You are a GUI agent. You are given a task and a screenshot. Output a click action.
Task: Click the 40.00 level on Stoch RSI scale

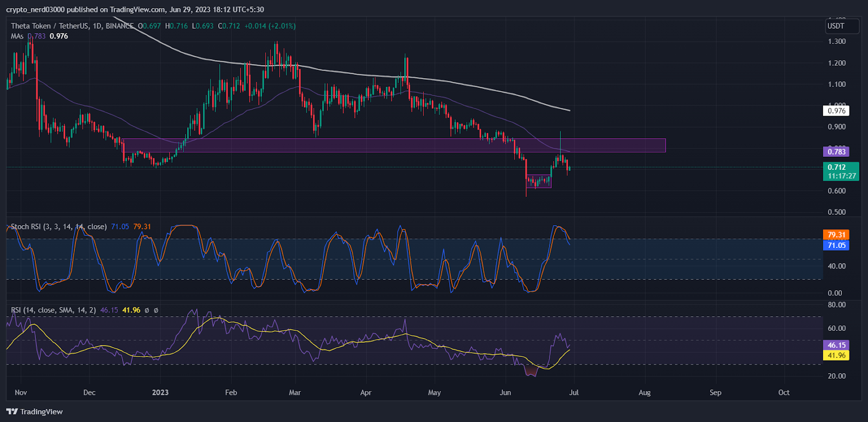(837, 266)
